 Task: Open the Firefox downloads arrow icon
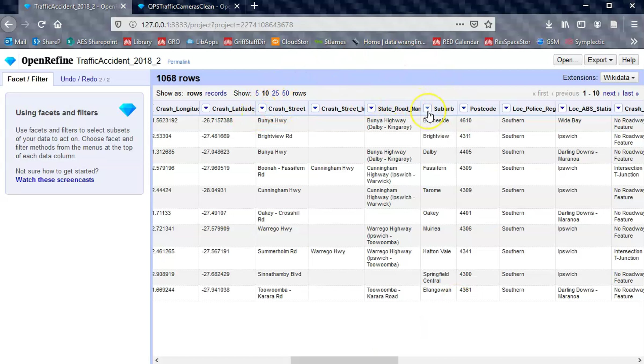(x=549, y=24)
